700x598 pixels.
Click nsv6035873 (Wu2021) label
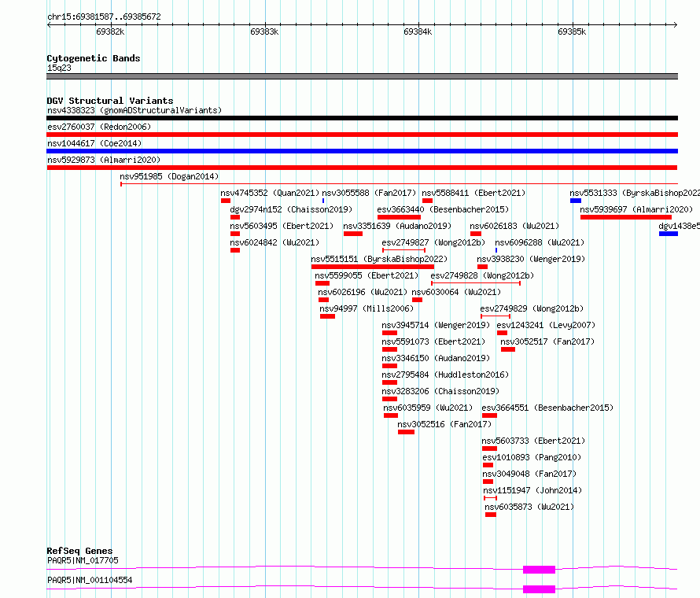[x=529, y=507]
